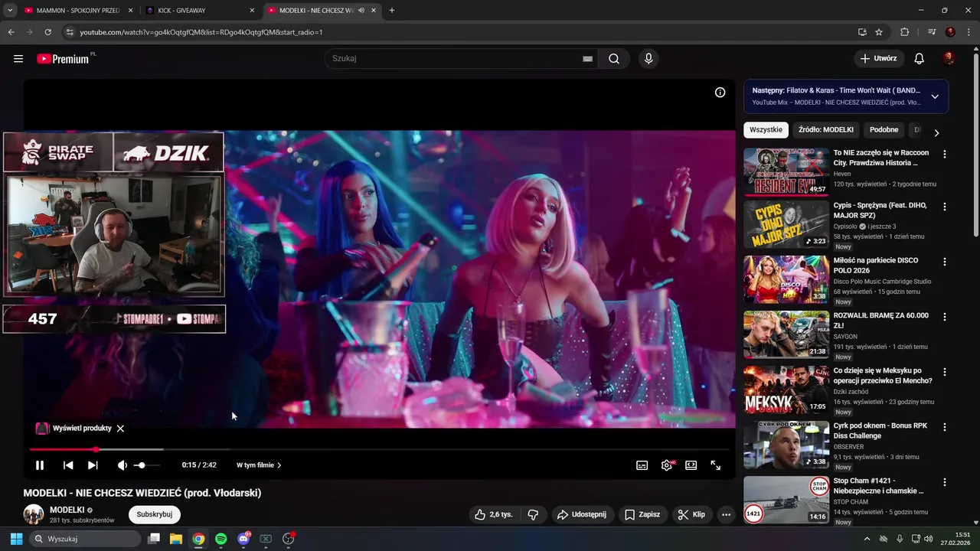The image size is (980, 551).
Task: Open more actions ellipsis under video
Action: coord(726,514)
